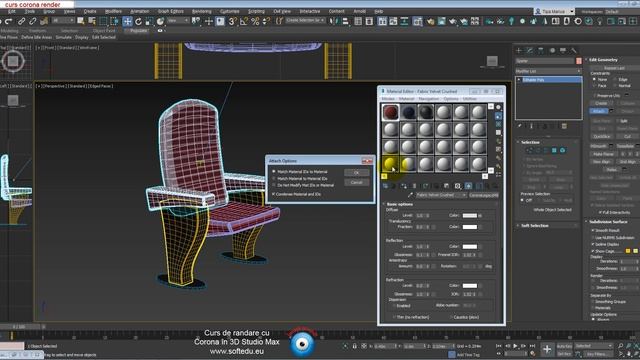Select the red velvet material sample sphere
This screenshot has height=360, width=640.
pos(391,112)
